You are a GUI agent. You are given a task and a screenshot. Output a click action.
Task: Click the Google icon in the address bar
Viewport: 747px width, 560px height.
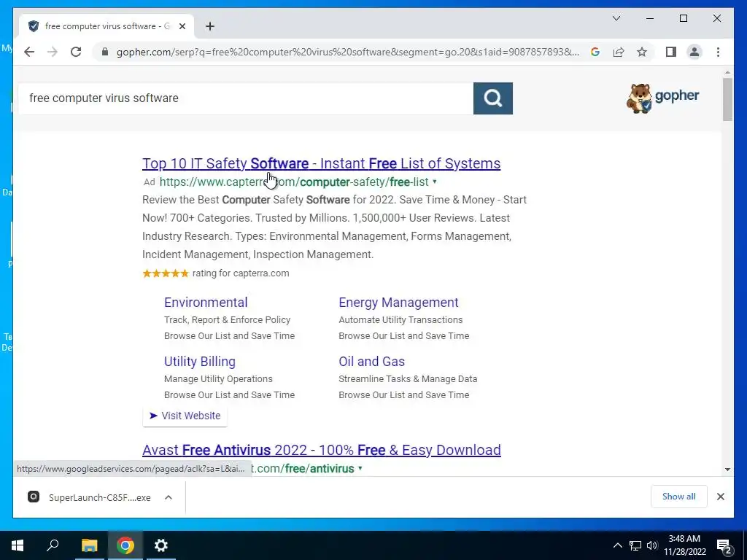(595, 52)
